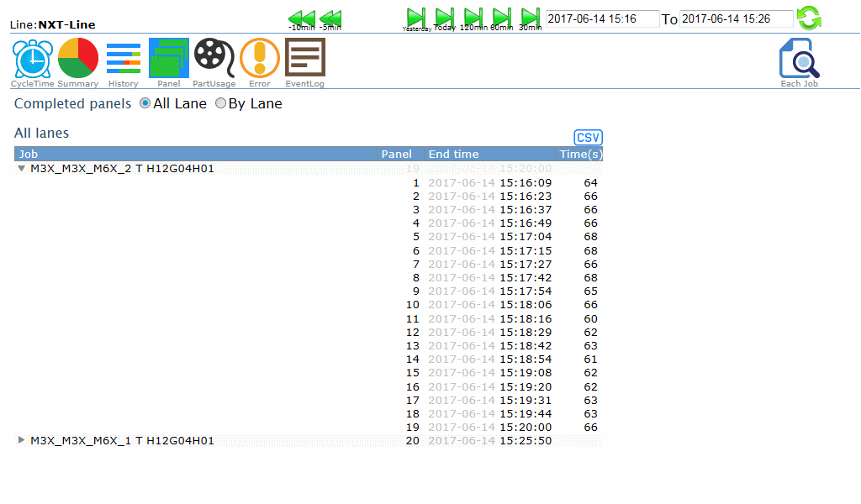The height and width of the screenshot is (504, 861).
Task: Select the Panel tab in toolbar
Action: click(x=169, y=58)
